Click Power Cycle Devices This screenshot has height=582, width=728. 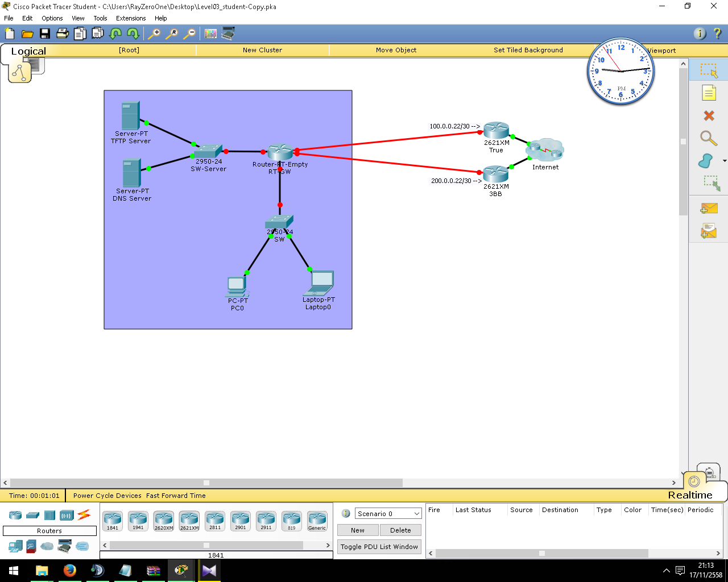(x=107, y=496)
